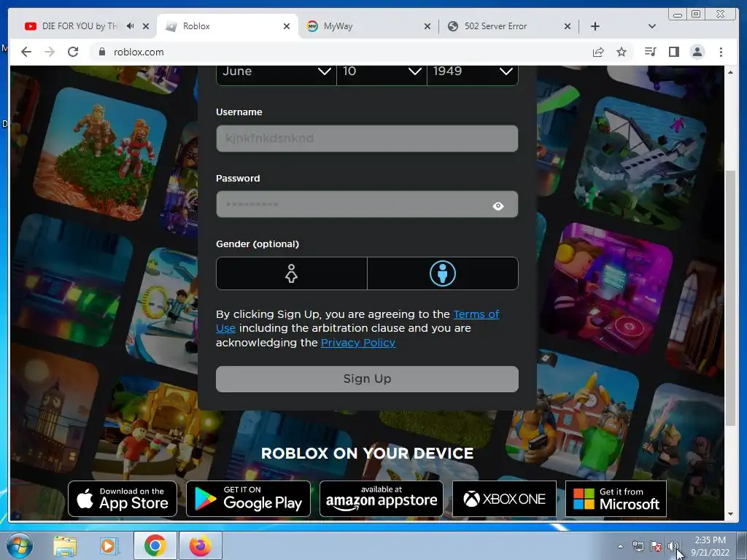The image size is (747, 560).
Task: Click the Password input field
Action: pos(367,204)
